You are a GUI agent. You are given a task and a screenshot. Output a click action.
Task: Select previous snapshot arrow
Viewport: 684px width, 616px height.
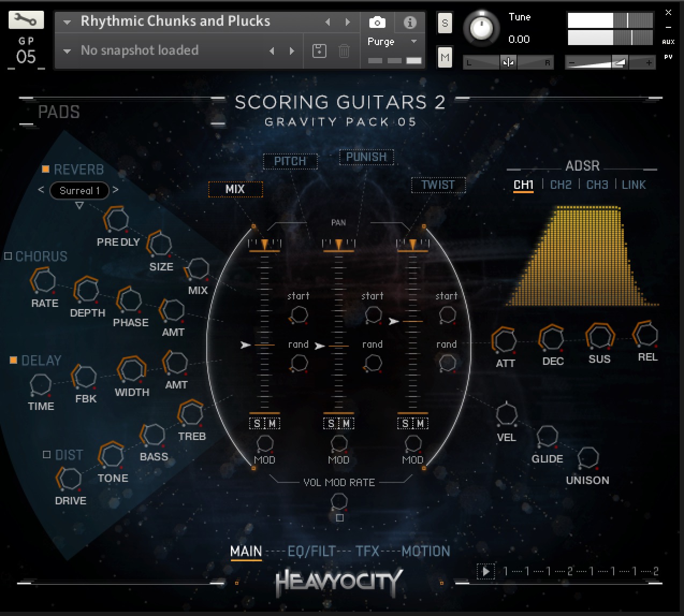point(272,51)
